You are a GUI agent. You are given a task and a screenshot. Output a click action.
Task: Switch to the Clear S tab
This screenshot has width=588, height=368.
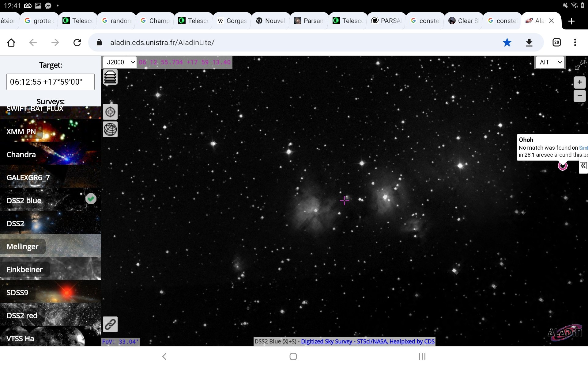[464, 21]
